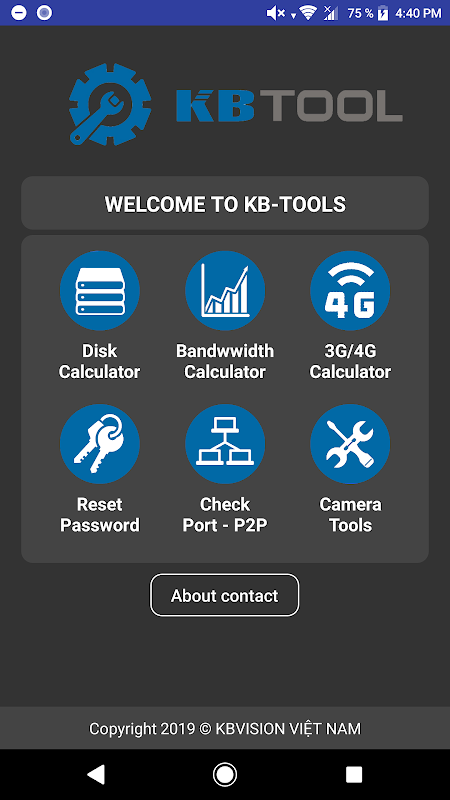
Task: Click the '3G/4G Calculator' label
Action: pos(350,361)
